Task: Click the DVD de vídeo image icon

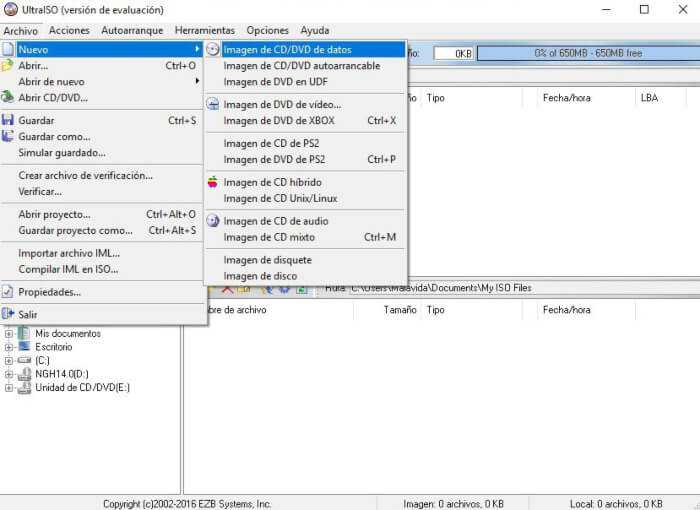Action: (213, 104)
